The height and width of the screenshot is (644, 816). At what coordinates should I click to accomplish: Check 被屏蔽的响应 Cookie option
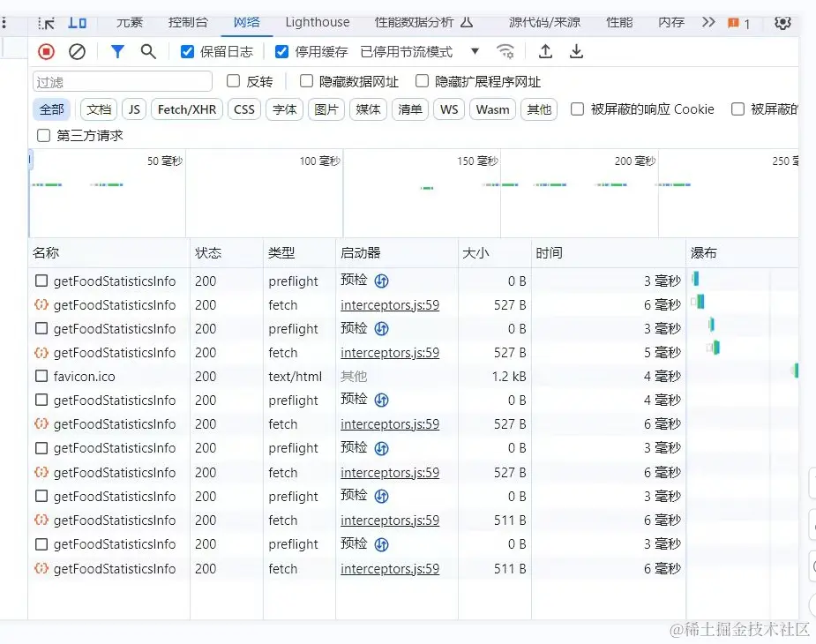point(577,109)
